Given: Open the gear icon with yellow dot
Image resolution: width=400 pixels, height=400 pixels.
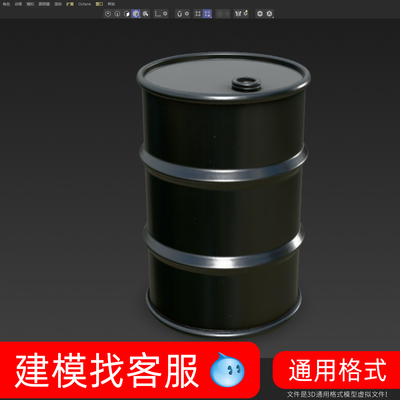Looking at the screenshot, I should [x=246, y=13].
